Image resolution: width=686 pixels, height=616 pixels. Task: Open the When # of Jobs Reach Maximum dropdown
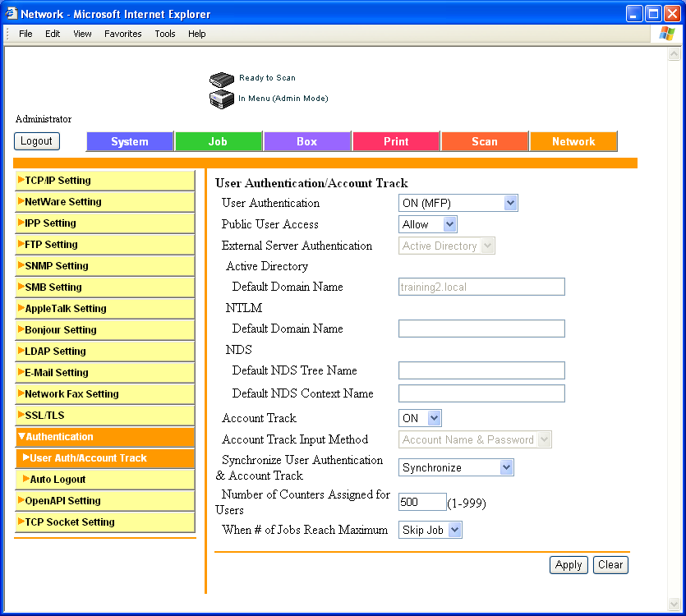point(430,531)
